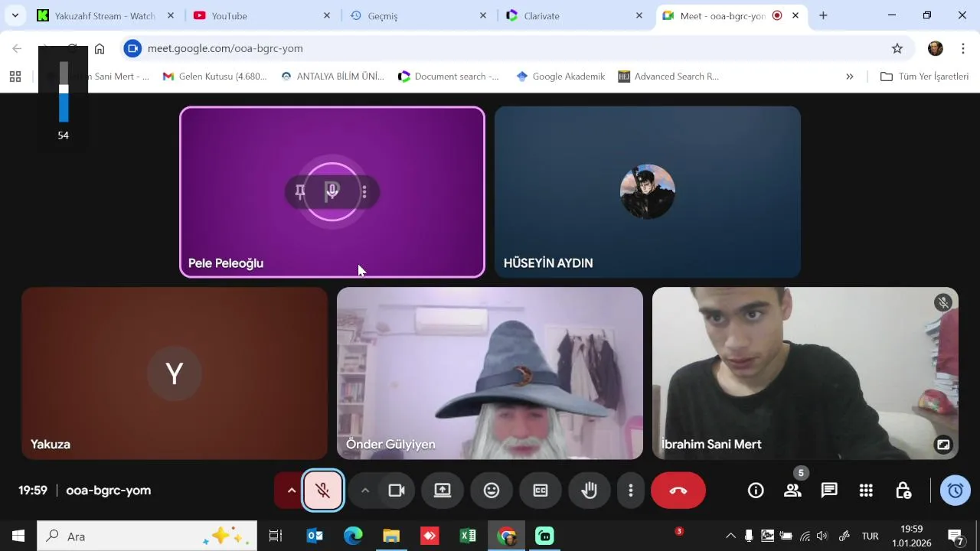Open host controls lock icon
The height and width of the screenshot is (551, 980).
click(x=903, y=491)
